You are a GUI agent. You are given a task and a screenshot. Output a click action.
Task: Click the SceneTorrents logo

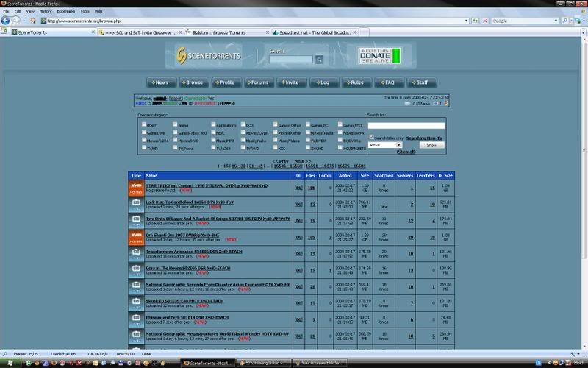pyautogui.click(x=209, y=56)
